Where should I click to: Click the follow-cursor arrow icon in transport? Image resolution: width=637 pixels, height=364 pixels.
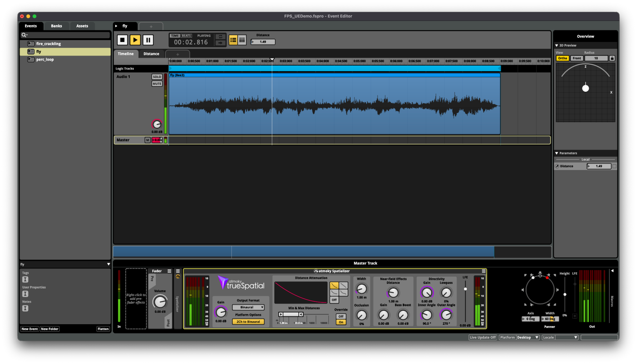(x=221, y=43)
